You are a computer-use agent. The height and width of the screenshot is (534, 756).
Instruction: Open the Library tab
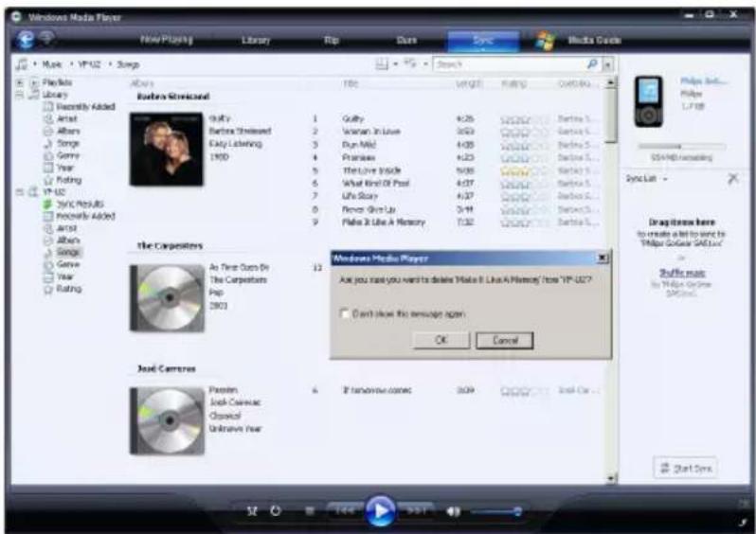click(x=256, y=40)
